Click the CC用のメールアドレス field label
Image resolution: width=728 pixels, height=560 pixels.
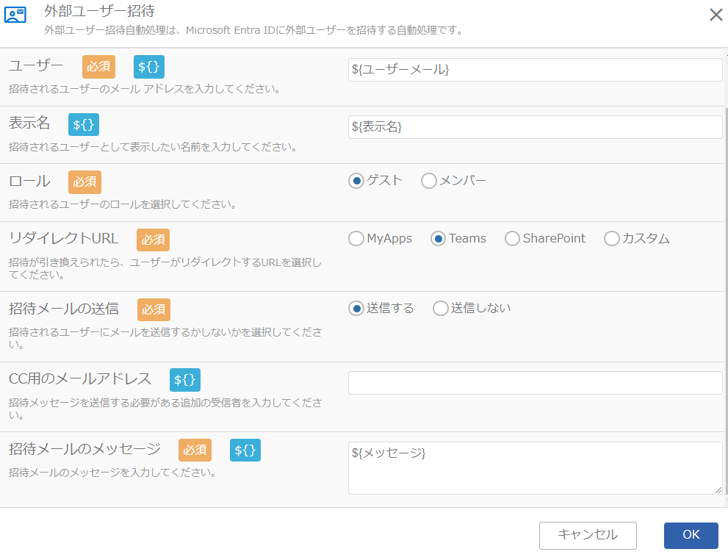click(80, 379)
